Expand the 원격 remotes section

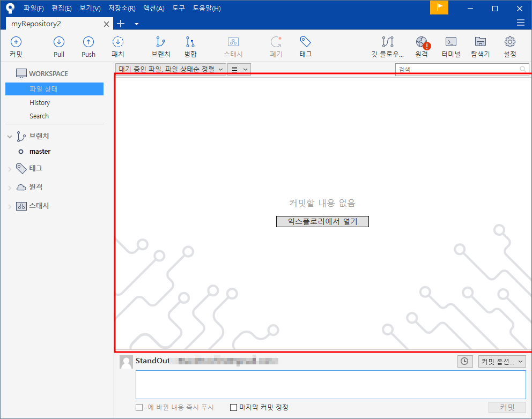(x=10, y=188)
